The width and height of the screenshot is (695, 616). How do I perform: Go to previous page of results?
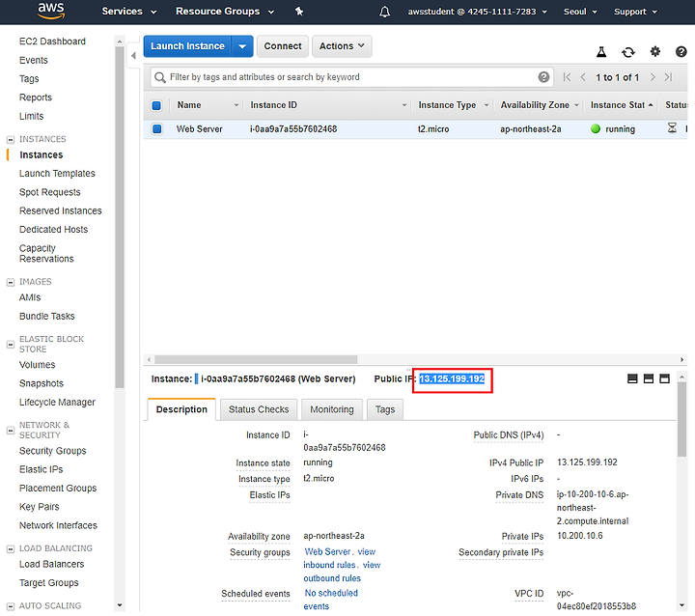(x=583, y=77)
